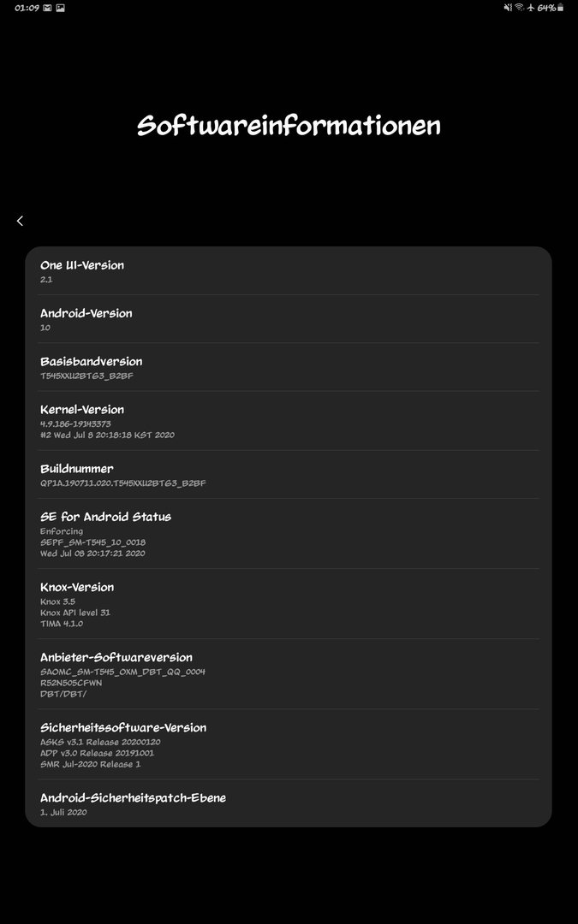Tap the Knox-Version list item
Image resolution: width=578 pixels, height=924 pixels.
[x=289, y=603]
